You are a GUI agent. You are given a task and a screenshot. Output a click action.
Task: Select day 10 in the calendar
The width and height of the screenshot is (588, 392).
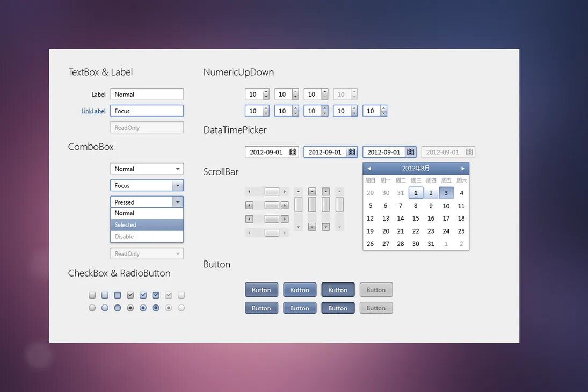coord(446,206)
